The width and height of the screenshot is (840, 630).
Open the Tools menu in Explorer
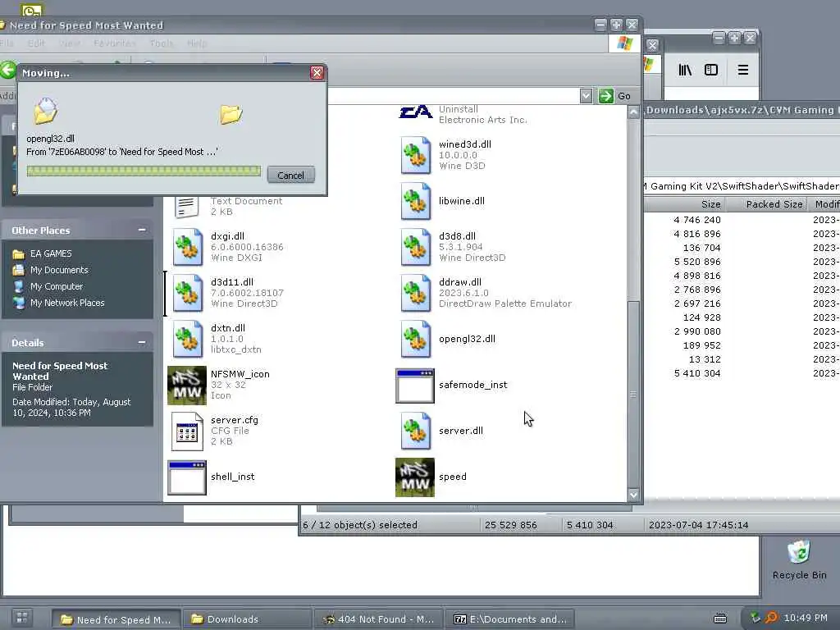[162, 43]
